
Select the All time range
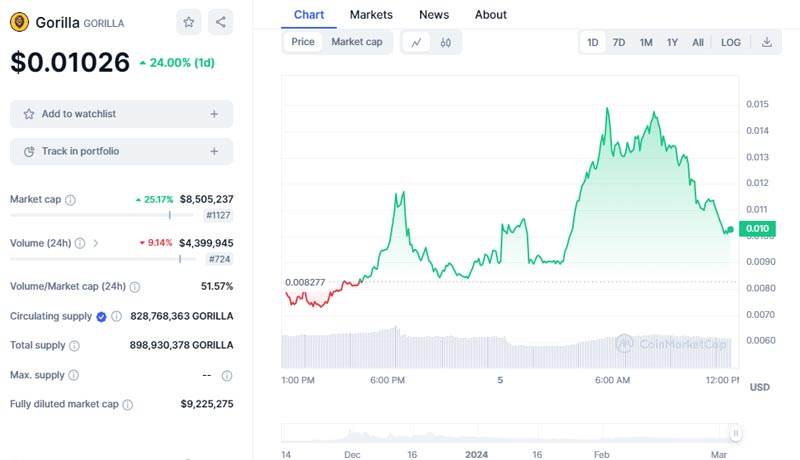click(x=697, y=42)
